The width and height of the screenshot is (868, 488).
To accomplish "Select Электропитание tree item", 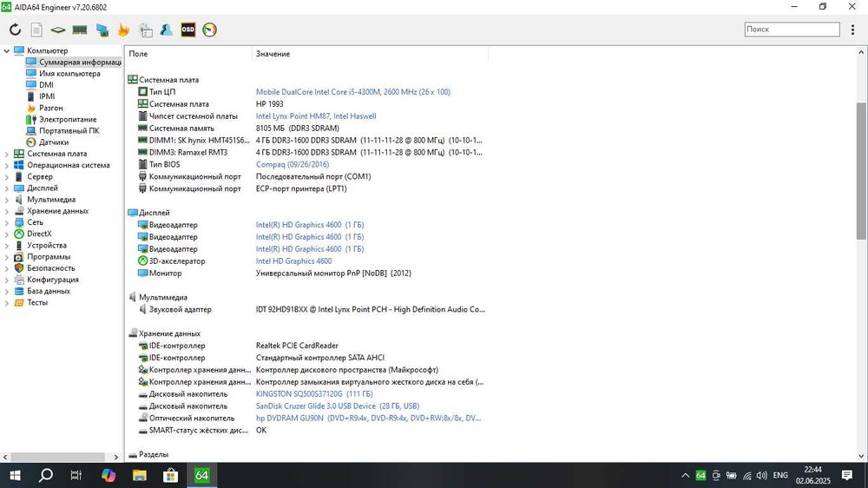I will [68, 119].
